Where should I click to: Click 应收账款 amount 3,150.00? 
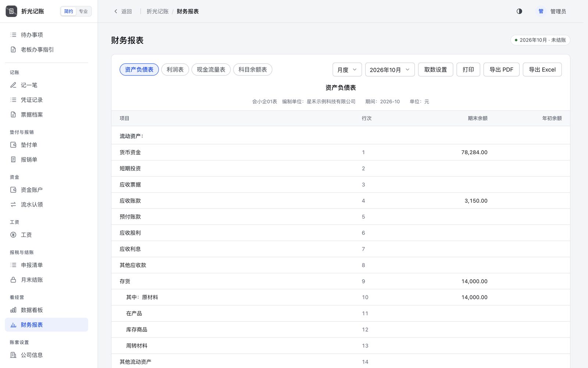[476, 201]
